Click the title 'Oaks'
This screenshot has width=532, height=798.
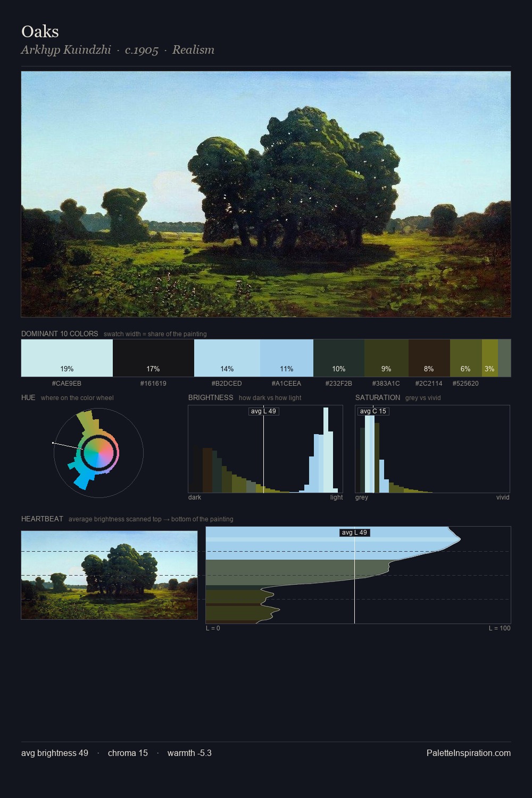pyautogui.click(x=40, y=31)
